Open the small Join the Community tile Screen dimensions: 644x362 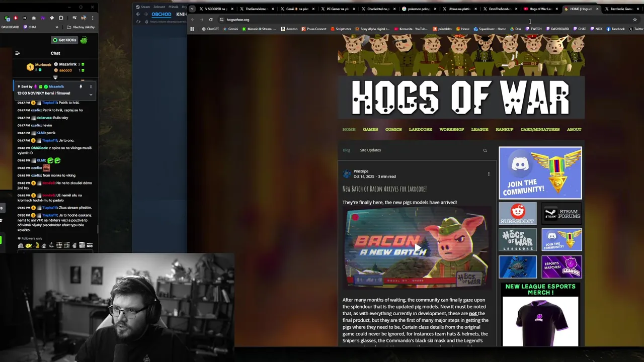(562, 240)
